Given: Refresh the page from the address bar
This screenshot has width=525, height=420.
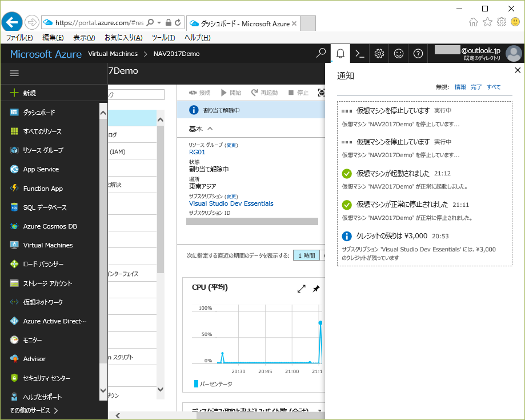Looking at the screenshot, I should 178,22.
